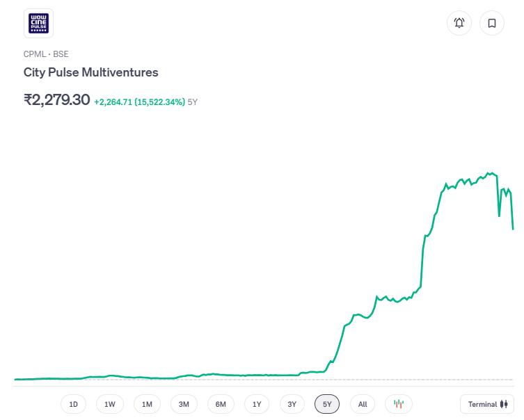The image size is (524, 420).
Task: Switch chart to 1W range
Action: pos(110,404)
